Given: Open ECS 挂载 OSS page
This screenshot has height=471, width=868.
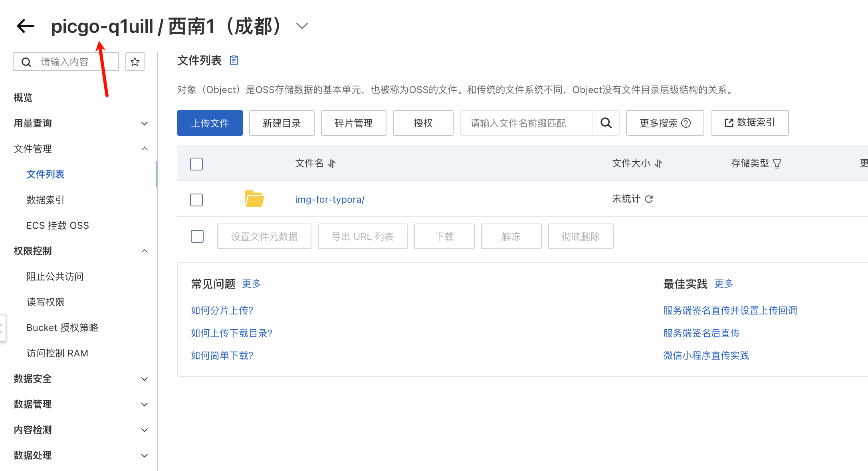Looking at the screenshot, I should tap(57, 225).
